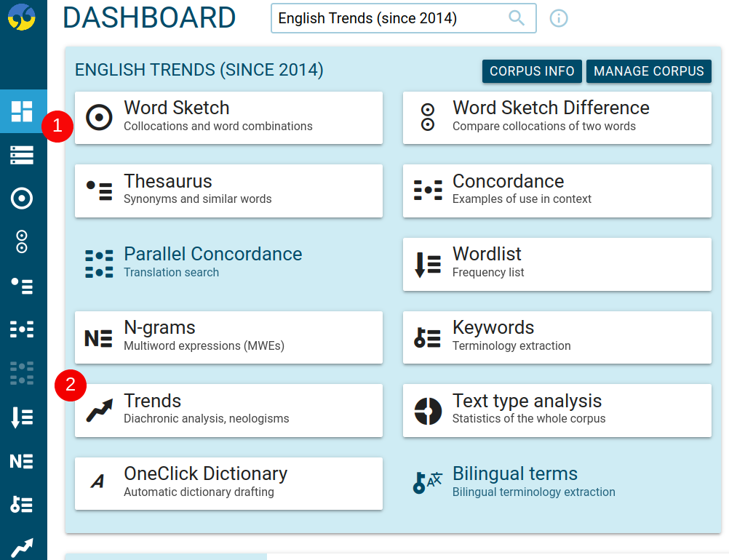The image size is (729, 560).
Task: Click the Sketch Engine logo
Action: (x=23, y=18)
